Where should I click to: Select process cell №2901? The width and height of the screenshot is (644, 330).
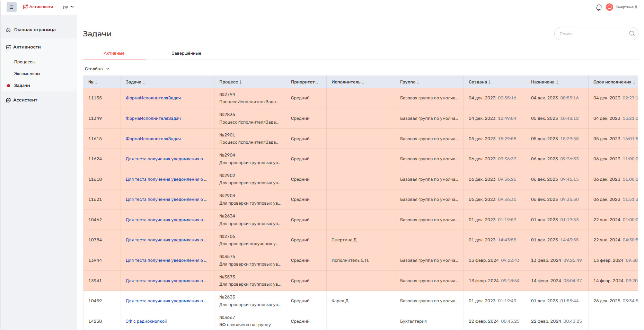[250, 139]
